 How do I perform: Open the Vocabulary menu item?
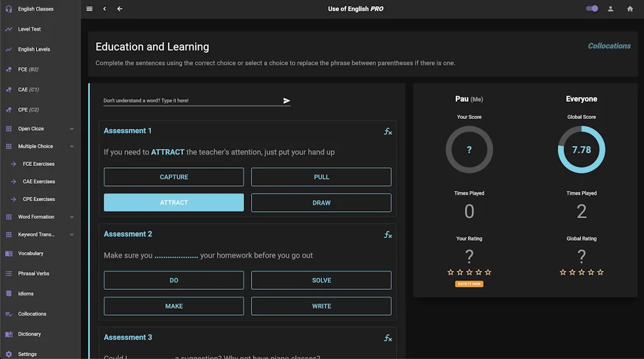pos(30,253)
